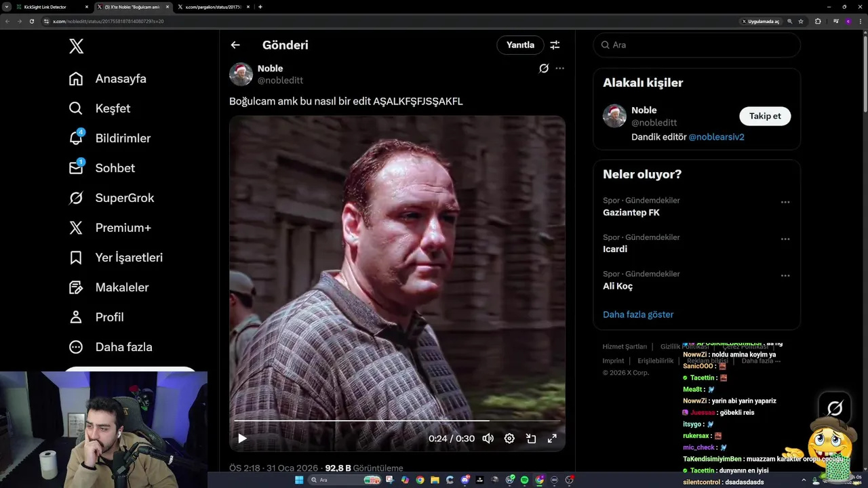Screen dimensions: 868x488
Task: Click Takip et for Noble
Action: point(765,116)
